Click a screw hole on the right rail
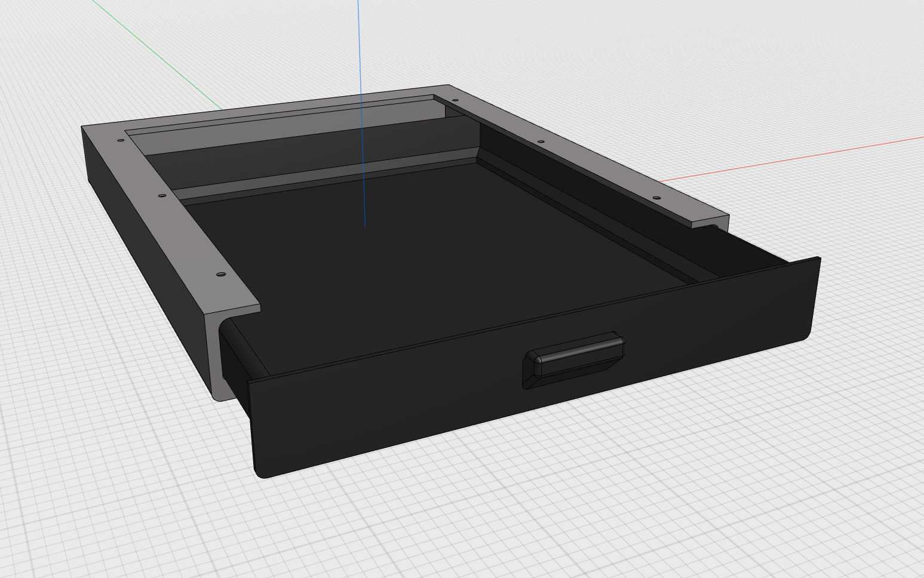Screen dimensions: 924x578 pos(657,197)
